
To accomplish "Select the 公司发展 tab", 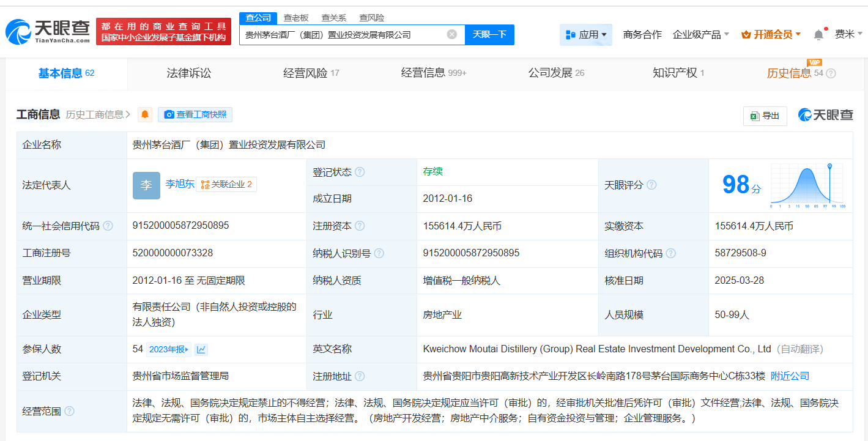I will pos(556,73).
